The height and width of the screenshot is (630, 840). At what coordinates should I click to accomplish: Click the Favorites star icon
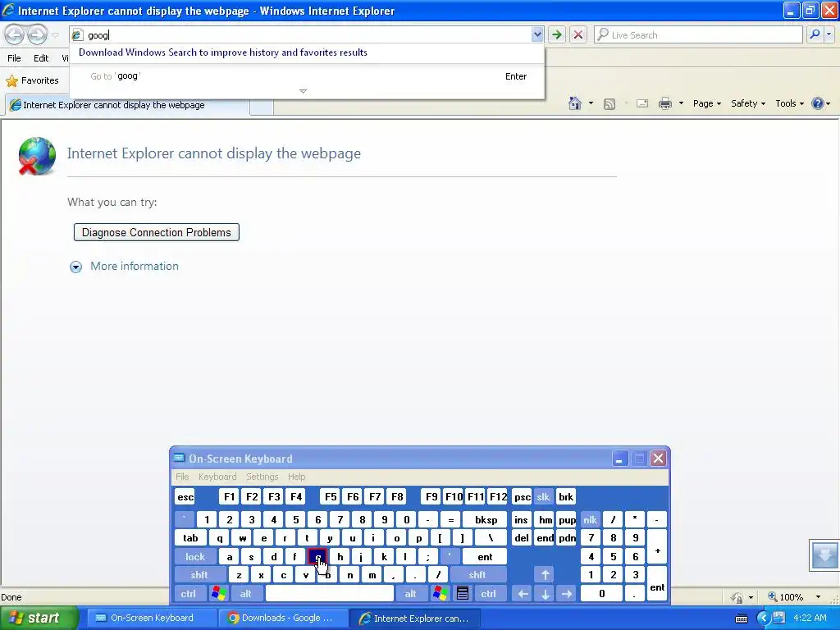pyautogui.click(x=11, y=81)
